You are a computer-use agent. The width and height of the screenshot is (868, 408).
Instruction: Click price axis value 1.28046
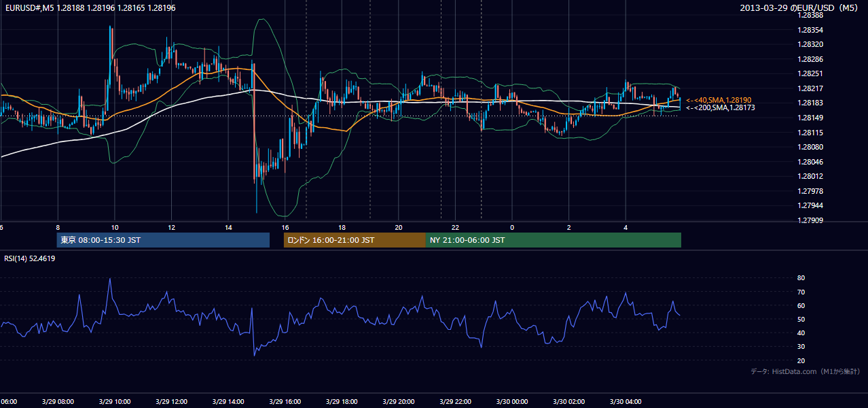(810, 162)
